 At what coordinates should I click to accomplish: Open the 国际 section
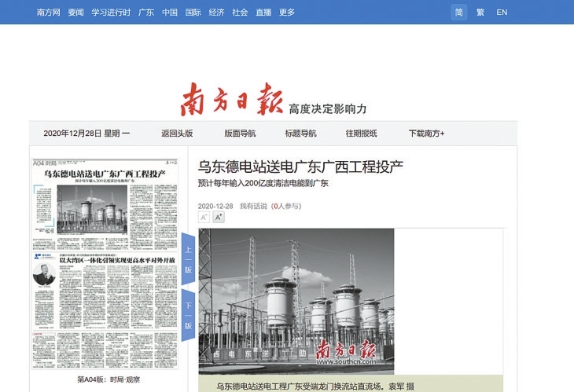coord(193,13)
